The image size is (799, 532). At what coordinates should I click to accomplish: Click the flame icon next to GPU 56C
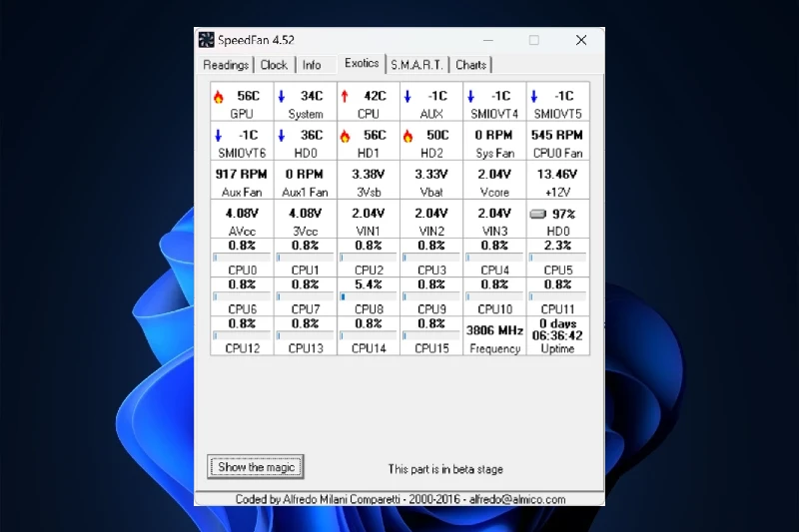pyautogui.click(x=219, y=96)
